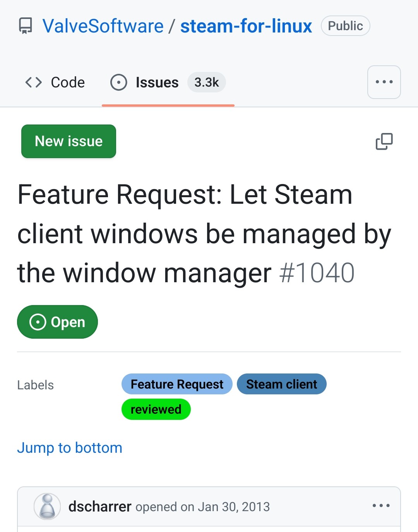Open comment options three-dot menu
Image resolution: width=418 pixels, height=532 pixels.
pyautogui.click(x=381, y=506)
